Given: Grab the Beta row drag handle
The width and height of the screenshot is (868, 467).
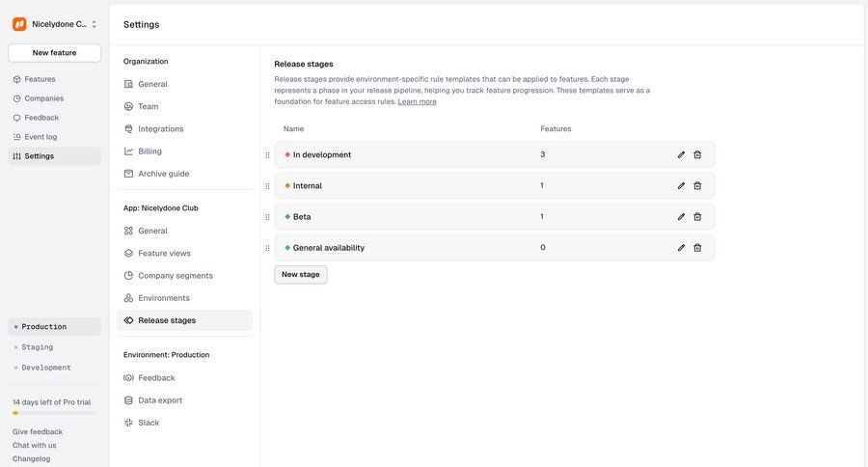Looking at the screenshot, I should tap(267, 217).
